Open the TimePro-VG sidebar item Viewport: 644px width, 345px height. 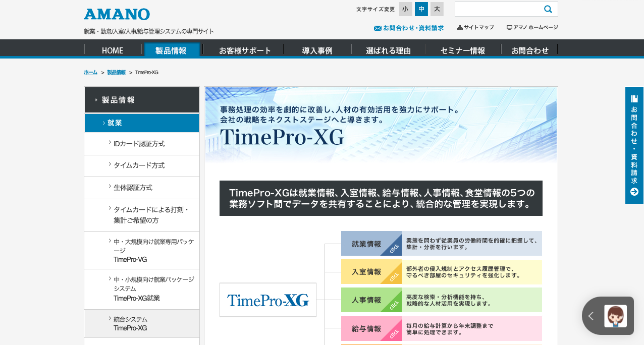pos(142,250)
